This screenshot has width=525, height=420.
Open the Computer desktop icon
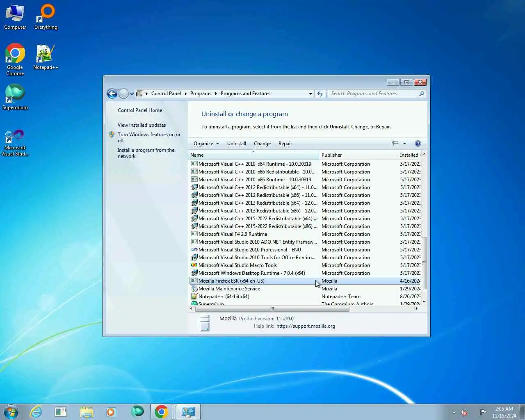tap(15, 17)
